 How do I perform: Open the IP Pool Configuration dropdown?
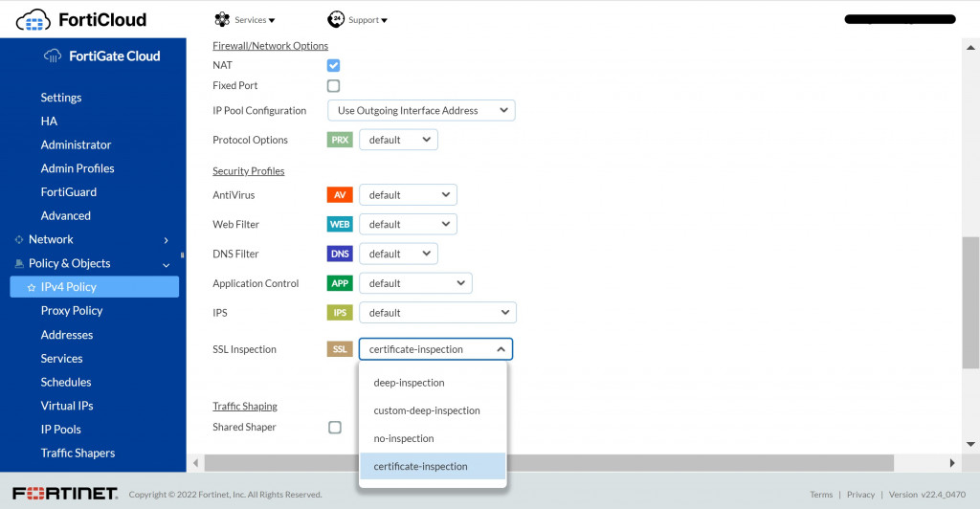pos(421,111)
